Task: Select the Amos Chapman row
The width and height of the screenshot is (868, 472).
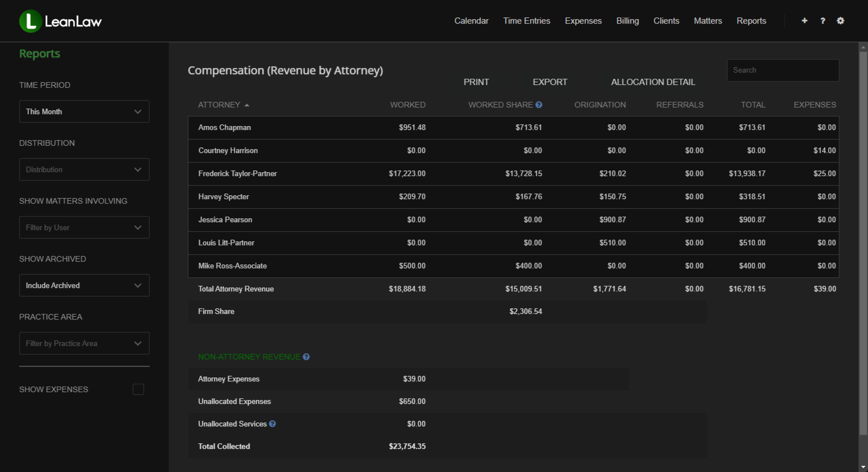Action: tap(513, 128)
